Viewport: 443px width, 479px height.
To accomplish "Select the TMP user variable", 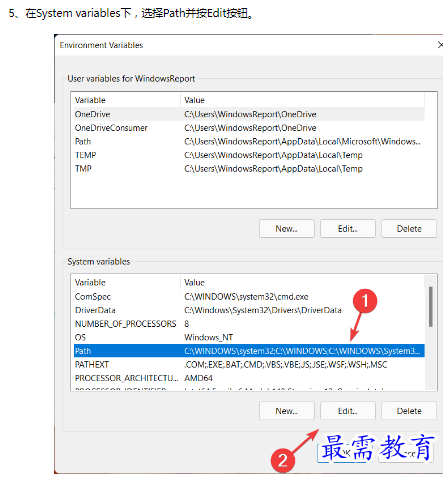I will point(249,169).
